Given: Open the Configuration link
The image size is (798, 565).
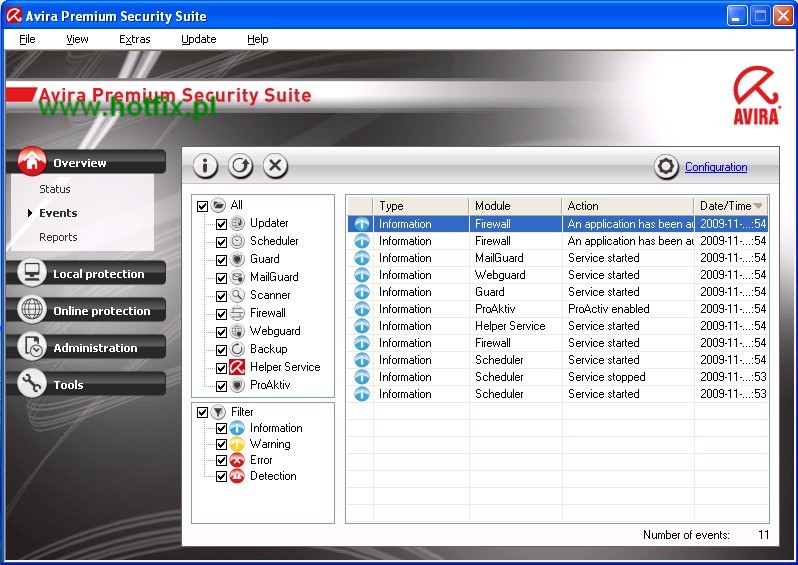Looking at the screenshot, I should pos(716,167).
